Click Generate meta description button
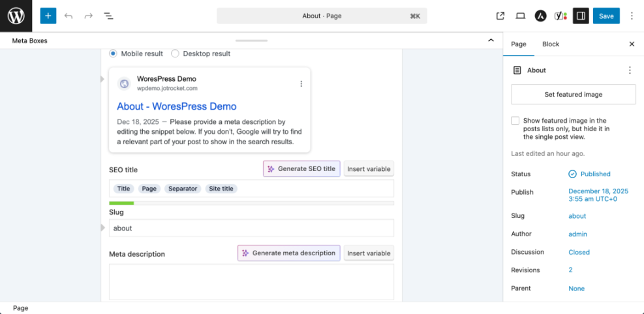The width and height of the screenshot is (644, 314). [x=289, y=253]
